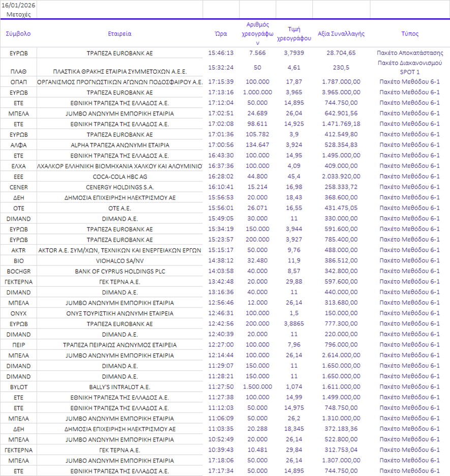450x476 pixels.
Task: Select CENERGY HOLDINGS S.A. cell
Action: click(119, 187)
